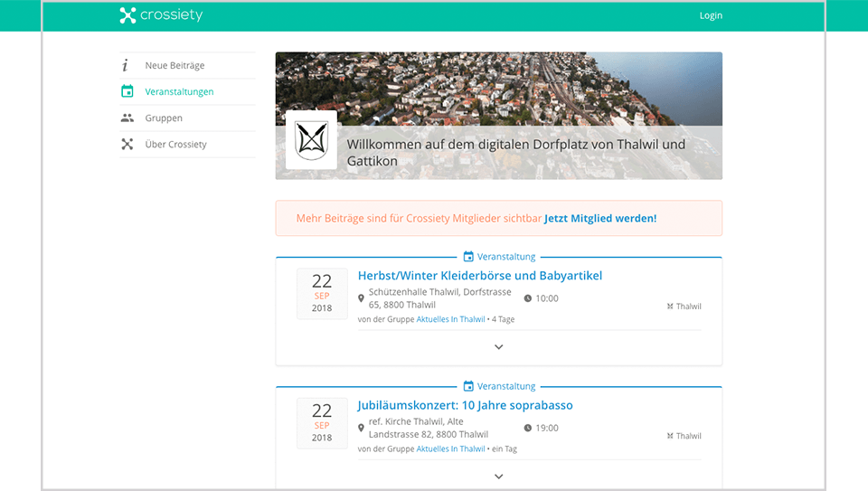Click the location pin next to ref. Kirche Thalwil
Image resolution: width=868 pixels, height=491 pixels.
(361, 428)
